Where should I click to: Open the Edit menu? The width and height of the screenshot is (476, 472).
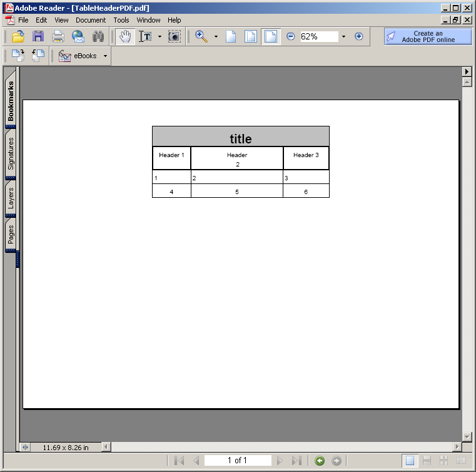(41, 20)
